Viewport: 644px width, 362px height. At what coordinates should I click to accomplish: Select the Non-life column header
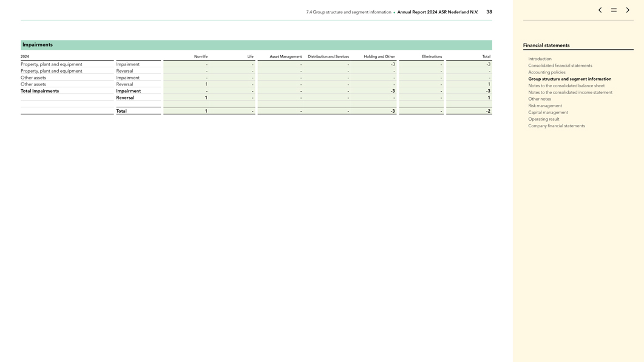201,56
